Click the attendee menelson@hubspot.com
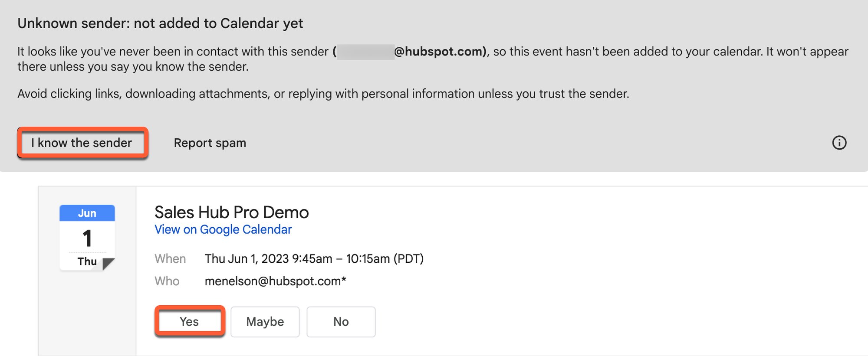Viewport: 868px width, 356px height. (x=275, y=281)
